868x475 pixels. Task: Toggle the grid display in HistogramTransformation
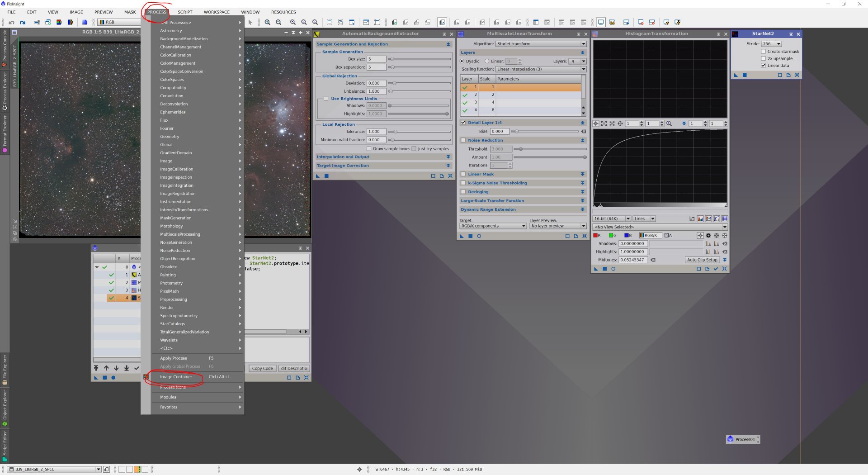[725, 219]
